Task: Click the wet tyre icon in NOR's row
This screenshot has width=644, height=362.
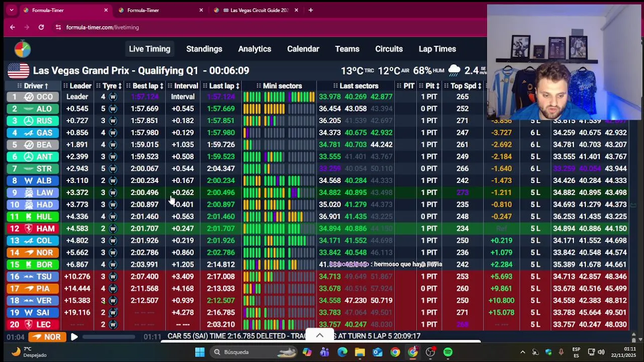Action: pos(113,252)
